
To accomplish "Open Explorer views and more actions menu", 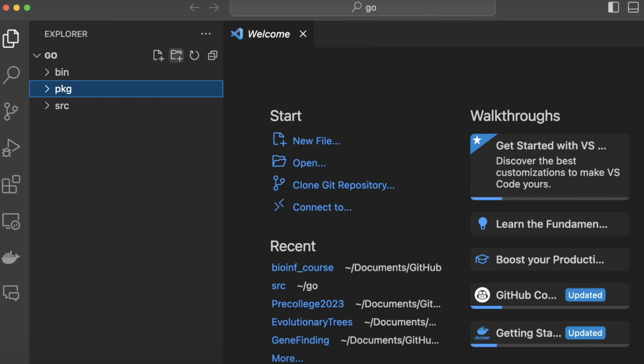I will 206,34.
